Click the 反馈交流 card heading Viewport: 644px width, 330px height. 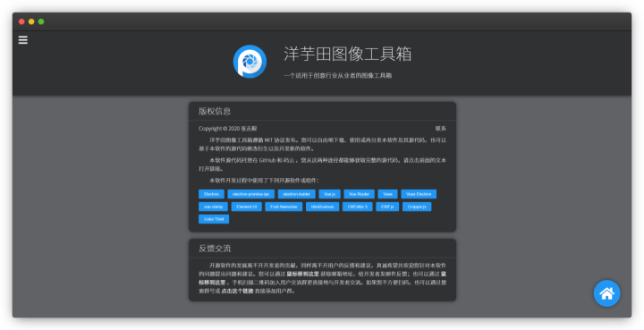(x=215, y=249)
